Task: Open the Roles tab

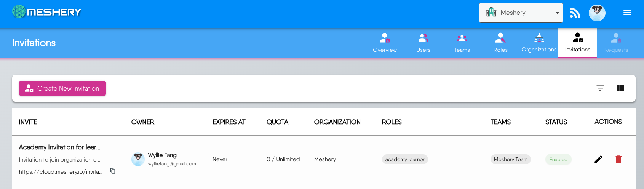Action: 500,43
